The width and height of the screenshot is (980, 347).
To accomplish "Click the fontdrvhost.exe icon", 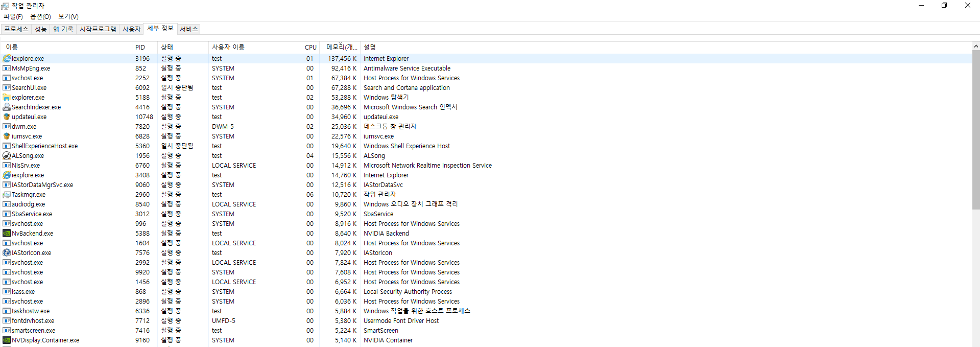I will 7,321.
